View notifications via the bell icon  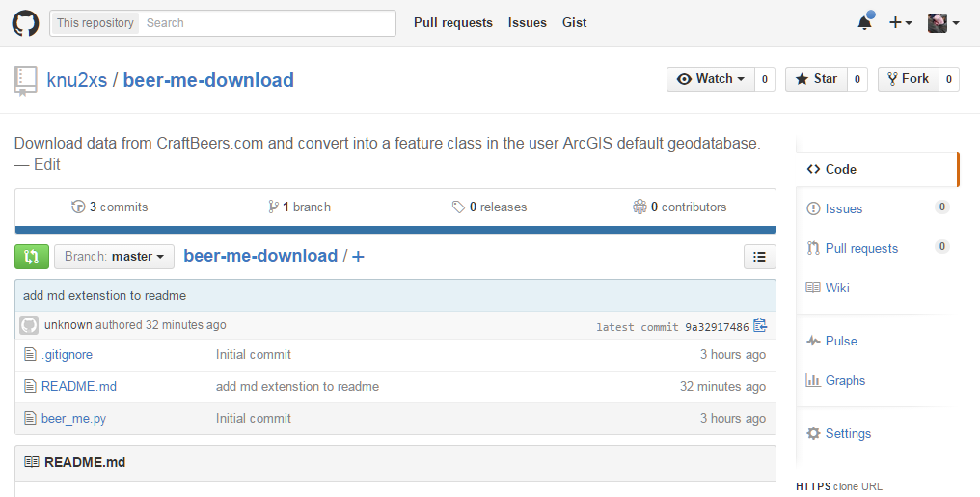pyautogui.click(x=865, y=22)
